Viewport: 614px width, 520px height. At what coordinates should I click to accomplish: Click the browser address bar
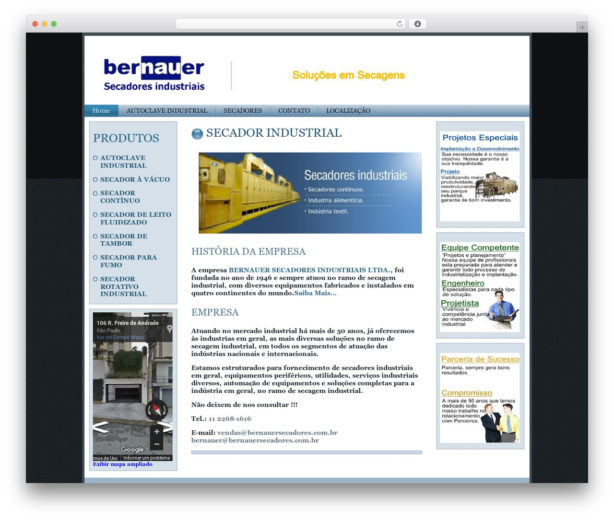290,24
